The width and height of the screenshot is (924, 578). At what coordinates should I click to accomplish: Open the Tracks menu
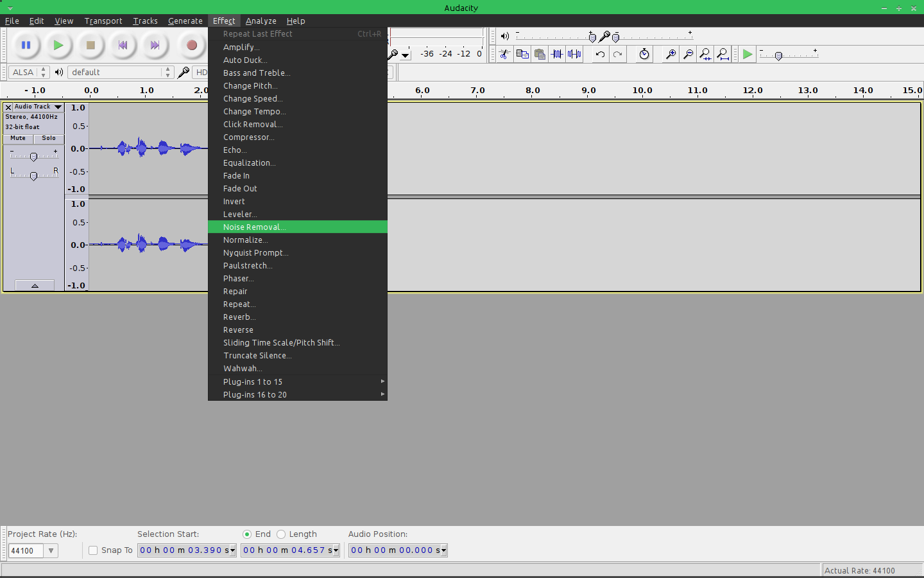tap(145, 21)
